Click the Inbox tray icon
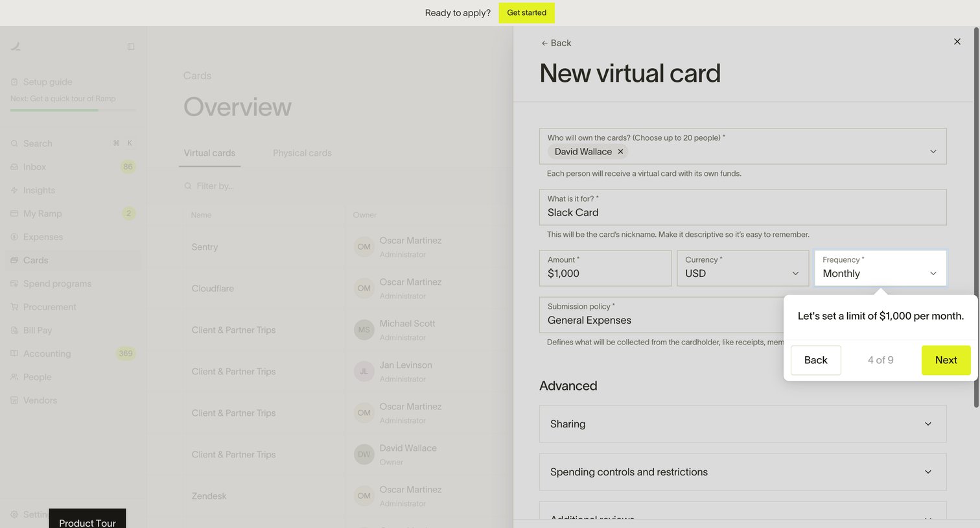980x528 pixels. 14,167
